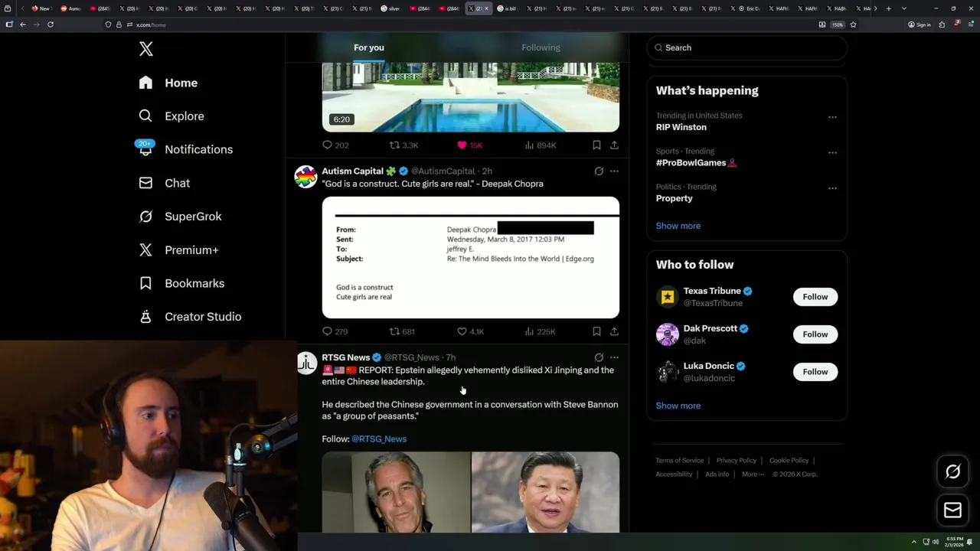
Task: Switch to the For you tab
Action: pos(369,47)
